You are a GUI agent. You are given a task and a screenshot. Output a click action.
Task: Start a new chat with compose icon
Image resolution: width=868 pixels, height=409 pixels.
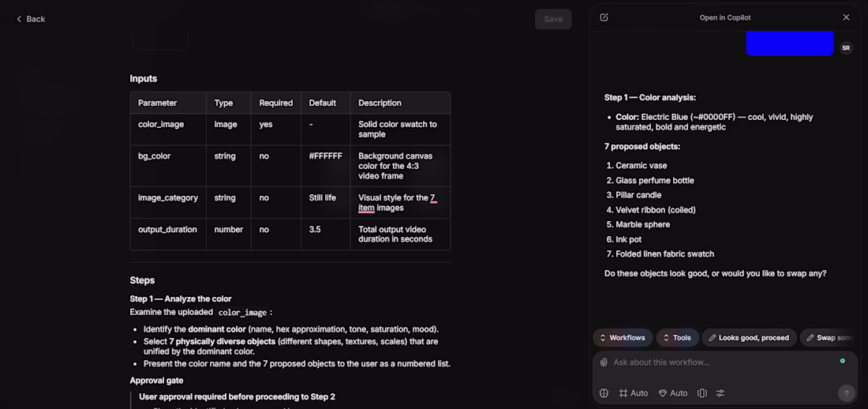[604, 17]
